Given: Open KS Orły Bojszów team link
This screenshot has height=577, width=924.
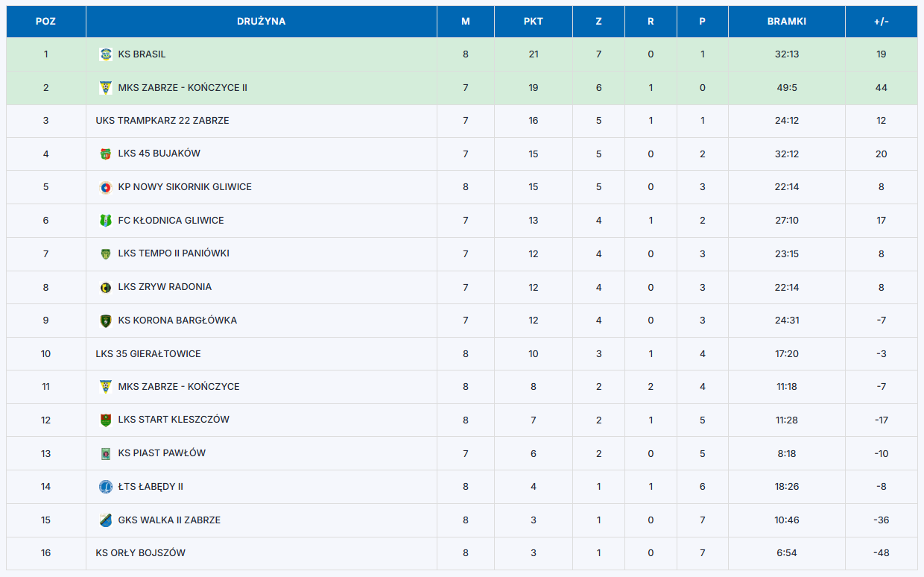Looking at the screenshot, I should 141,553.
